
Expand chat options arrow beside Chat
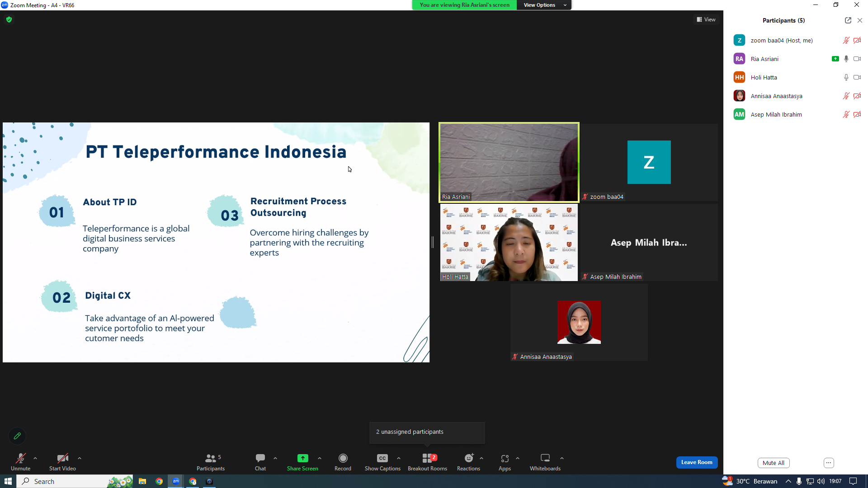(275, 458)
